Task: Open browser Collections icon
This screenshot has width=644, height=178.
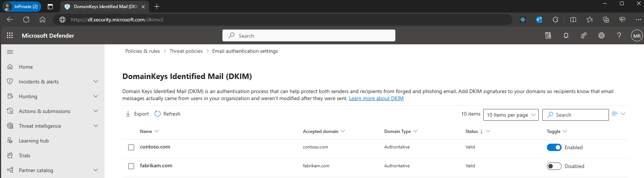Action: 606,20
